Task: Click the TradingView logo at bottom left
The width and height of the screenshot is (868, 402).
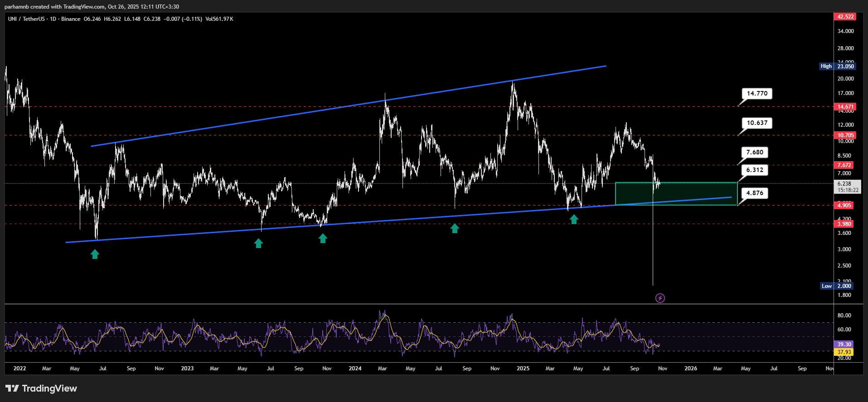Action: (41, 388)
